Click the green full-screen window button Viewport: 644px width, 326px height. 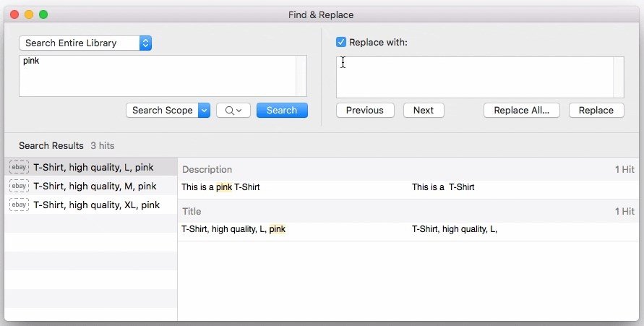point(43,14)
